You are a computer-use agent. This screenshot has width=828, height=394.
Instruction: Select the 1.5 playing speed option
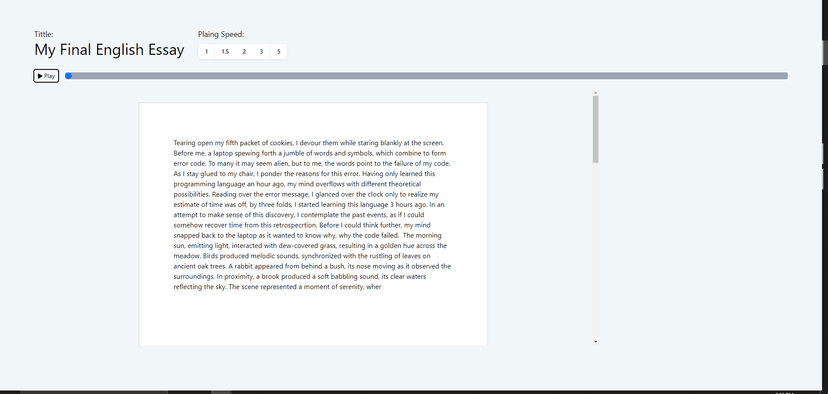(x=225, y=52)
